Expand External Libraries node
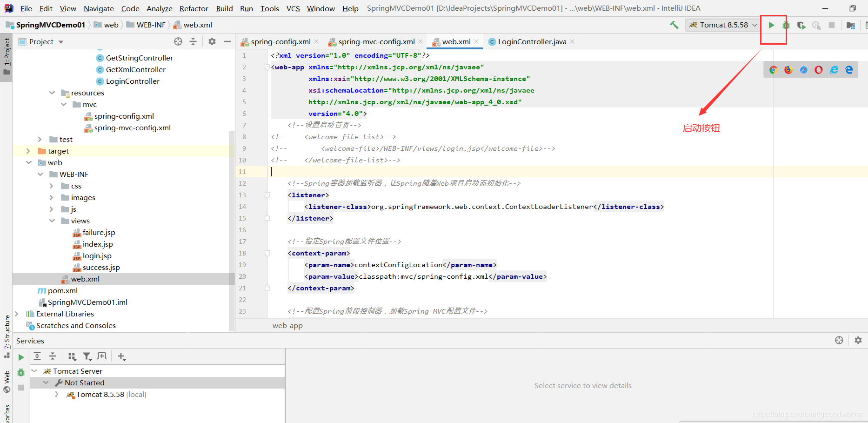868x423 pixels. 17,314
